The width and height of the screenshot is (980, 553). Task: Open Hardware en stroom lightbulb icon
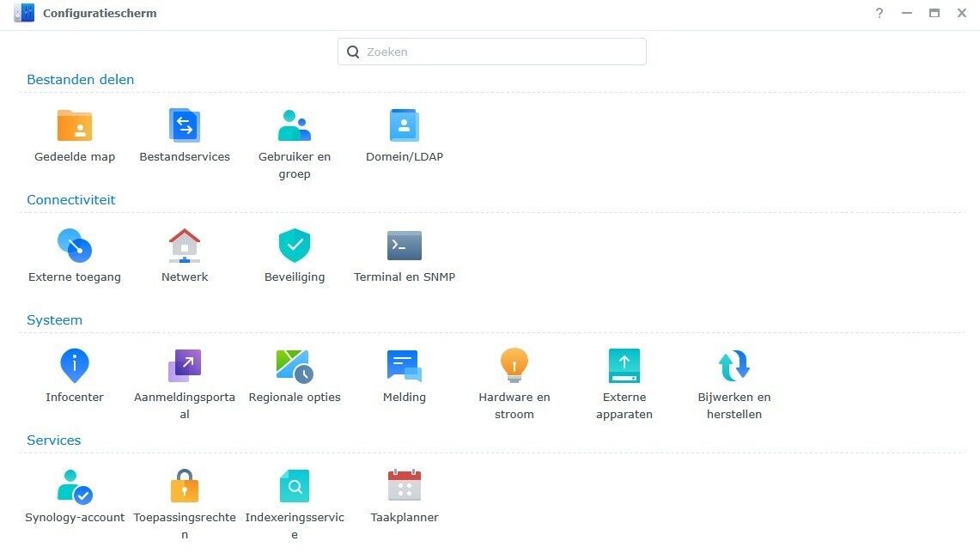click(514, 366)
